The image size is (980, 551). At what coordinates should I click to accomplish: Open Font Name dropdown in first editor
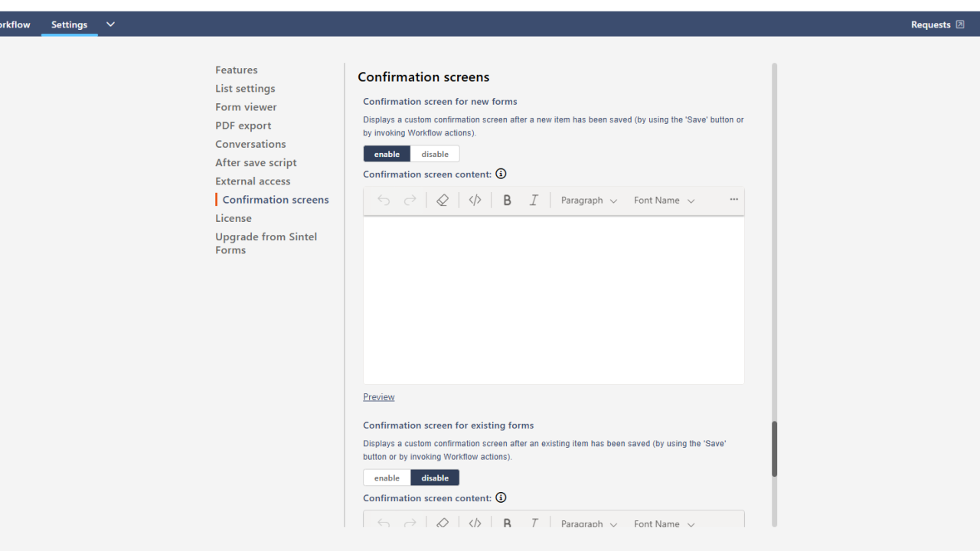pyautogui.click(x=664, y=201)
